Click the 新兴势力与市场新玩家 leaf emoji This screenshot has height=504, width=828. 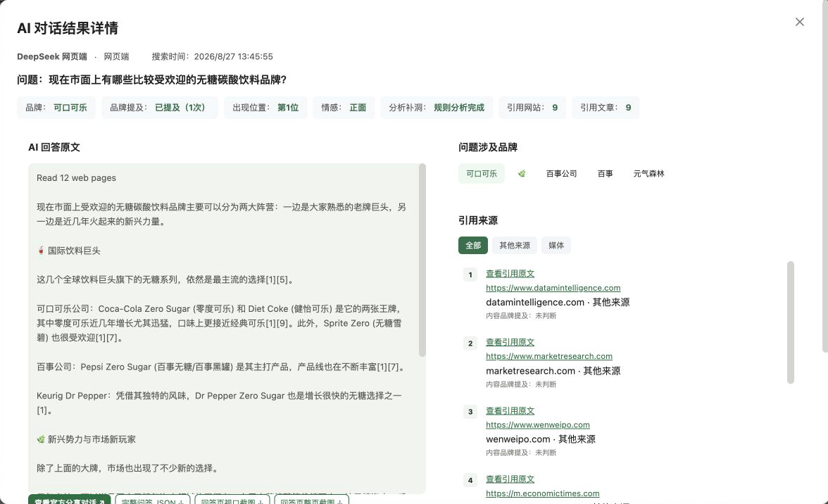tap(41, 439)
